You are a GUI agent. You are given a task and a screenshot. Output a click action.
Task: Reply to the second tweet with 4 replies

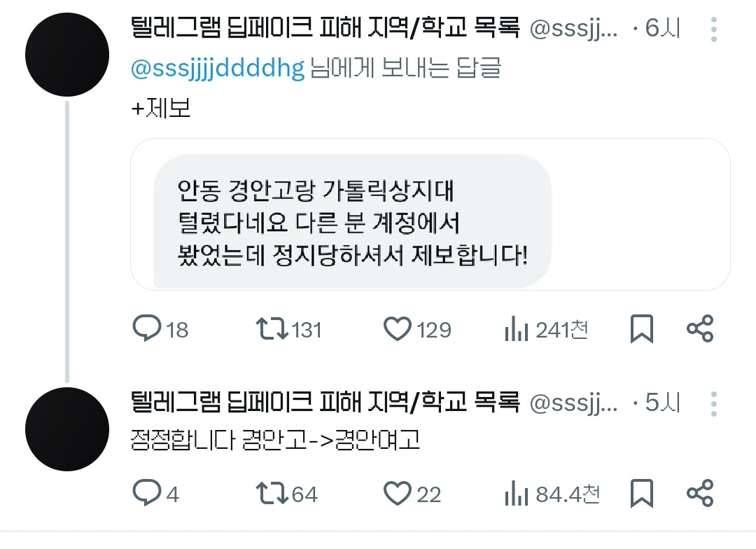coord(147,494)
